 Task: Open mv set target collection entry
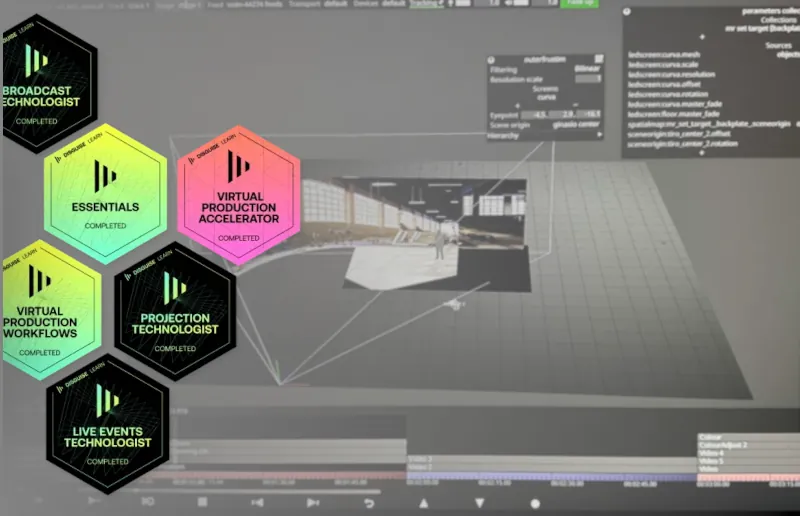pos(762,29)
